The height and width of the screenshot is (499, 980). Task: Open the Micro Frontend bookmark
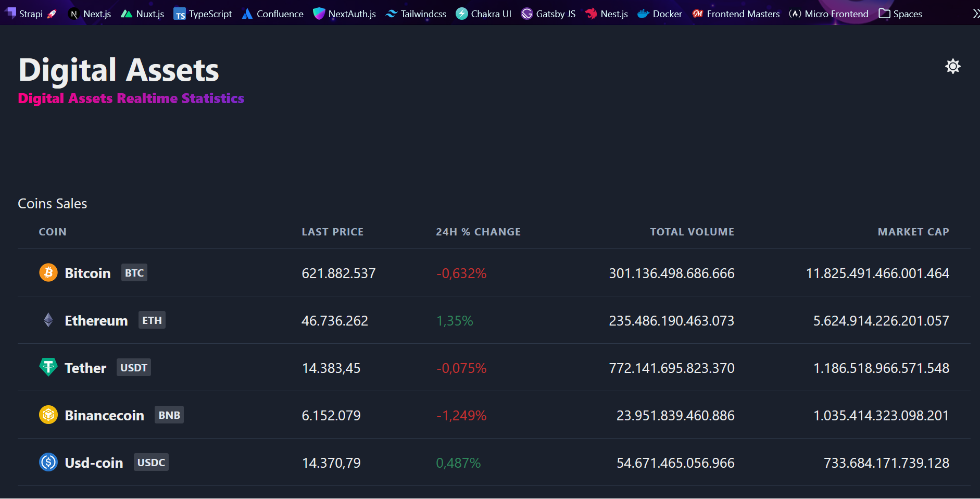tap(828, 14)
